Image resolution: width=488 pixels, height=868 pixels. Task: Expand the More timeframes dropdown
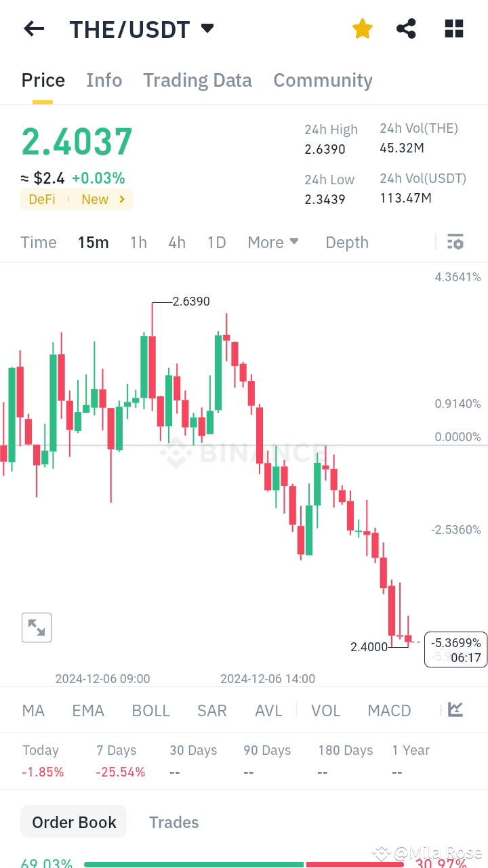pyautogui.click(x=272, y=242)
